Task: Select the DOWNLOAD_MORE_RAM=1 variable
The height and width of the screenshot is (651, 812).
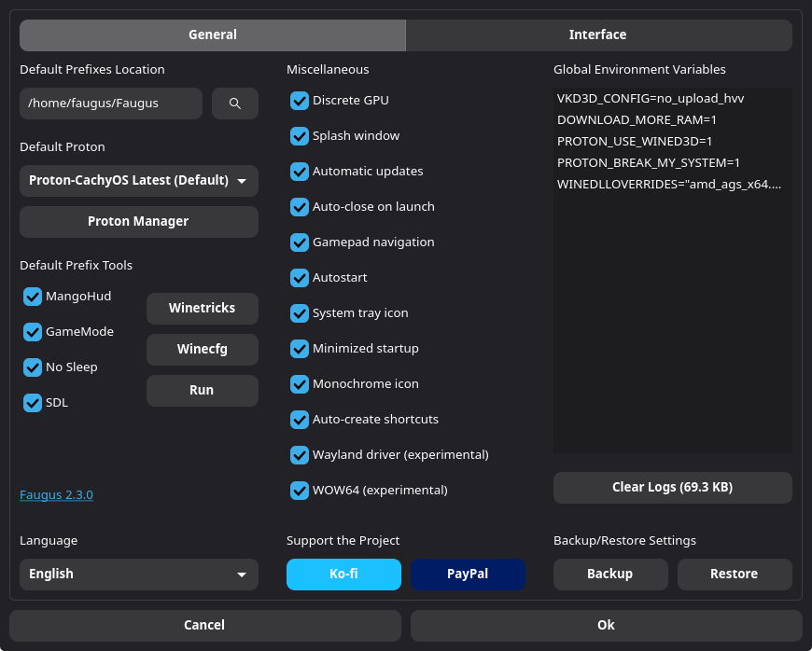Action: 672,120
